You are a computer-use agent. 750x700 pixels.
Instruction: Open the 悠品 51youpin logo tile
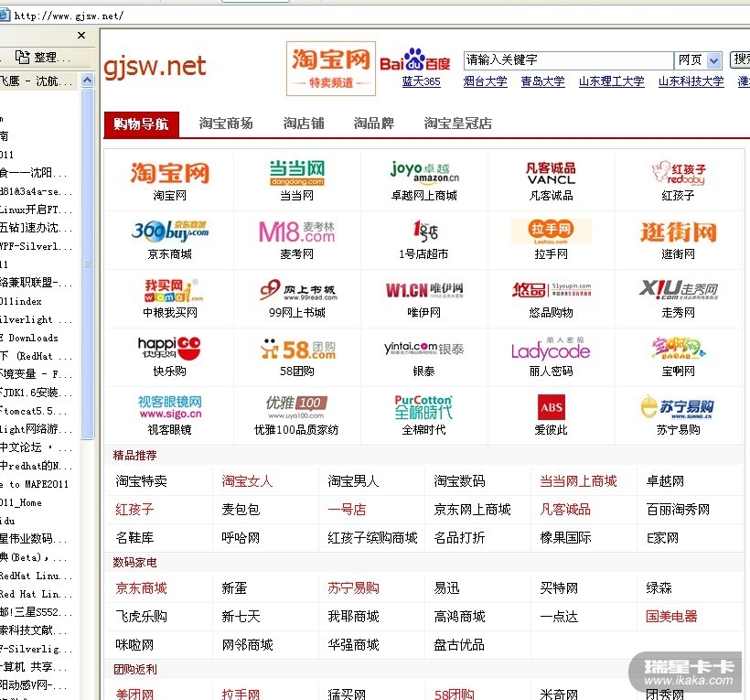click(x=551, y=289)
